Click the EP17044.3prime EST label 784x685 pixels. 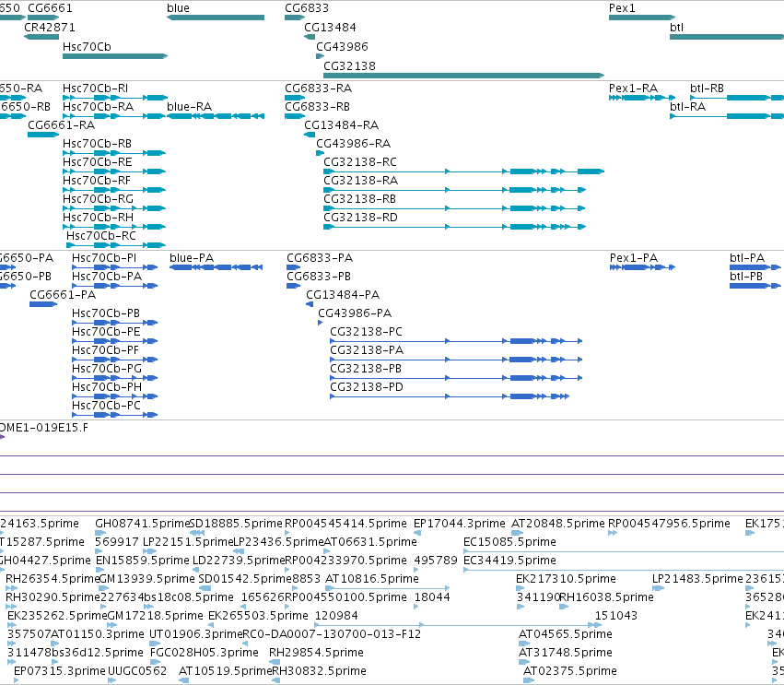[x=460, y=524]
